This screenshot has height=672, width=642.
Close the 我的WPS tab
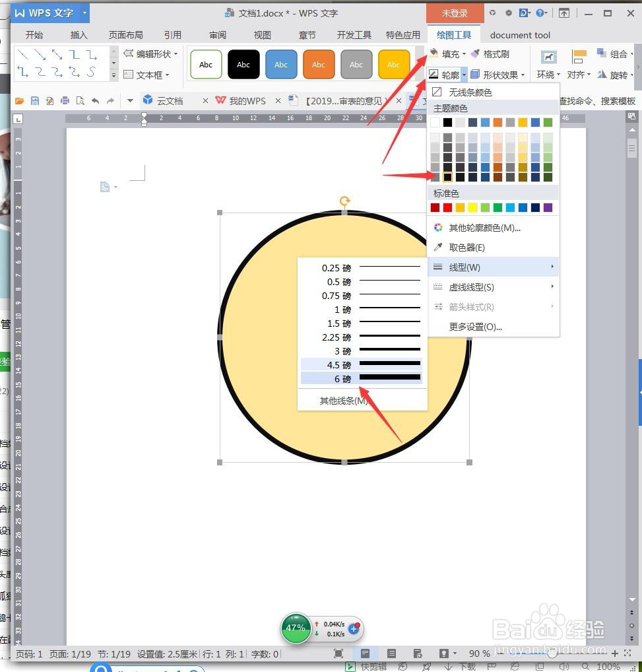[278, 101]
